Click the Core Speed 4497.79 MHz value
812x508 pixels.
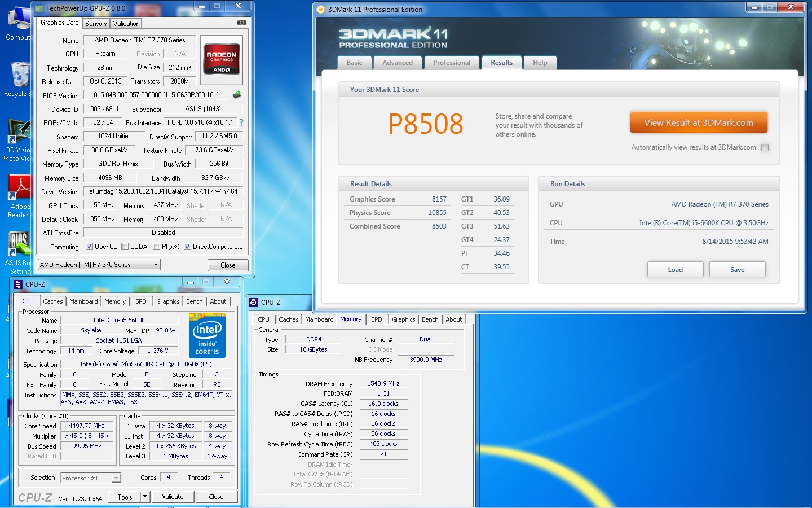click(87, 426)
